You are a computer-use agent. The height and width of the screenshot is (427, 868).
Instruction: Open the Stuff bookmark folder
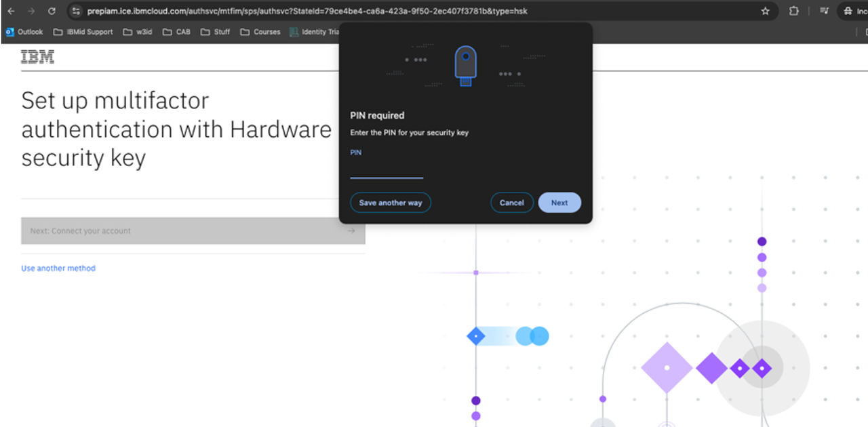pos(216,32)
